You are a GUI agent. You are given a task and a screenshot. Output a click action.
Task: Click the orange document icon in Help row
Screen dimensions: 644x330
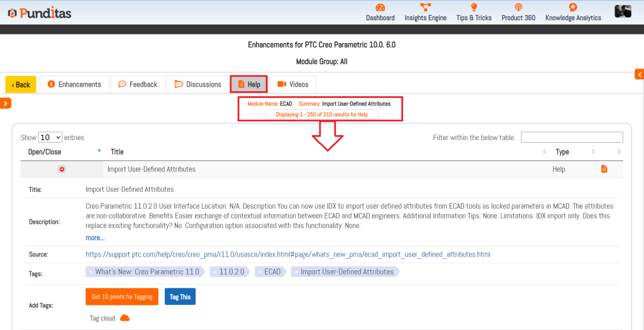tap(604, 169)
